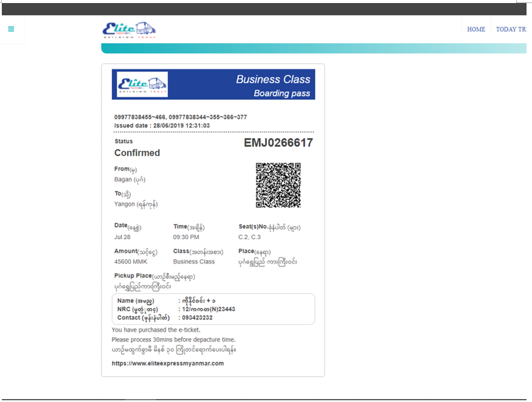Image resolution: width=532 pixels, height=402 pixels.
Task: Click the amount 45600 MMK
Action: pos(131,262)
